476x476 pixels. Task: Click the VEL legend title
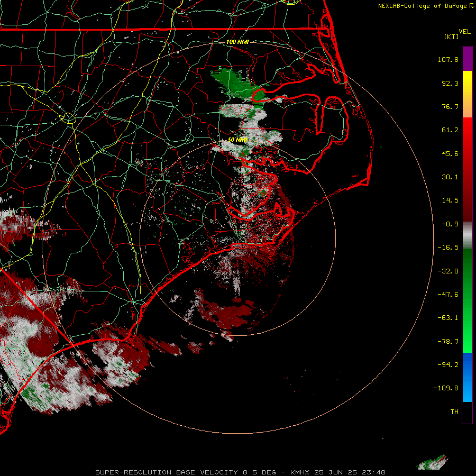[465, 31]
